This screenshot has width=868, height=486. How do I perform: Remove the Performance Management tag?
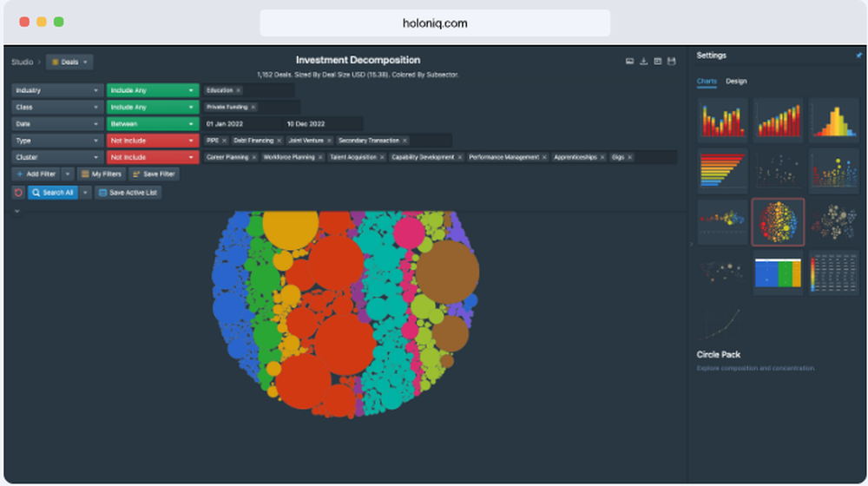pyautogui.click(x=544, y=157)
